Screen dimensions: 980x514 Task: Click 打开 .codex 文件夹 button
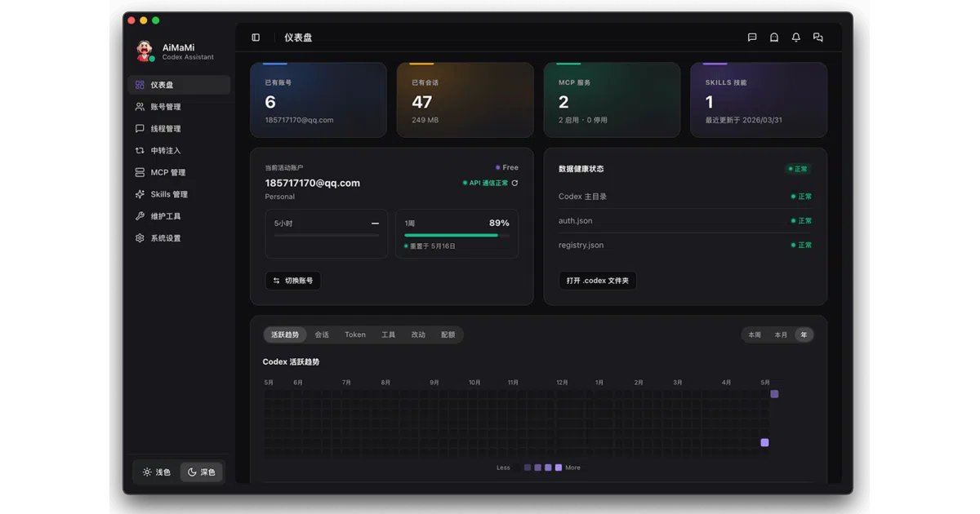click(x=598, y=281)
